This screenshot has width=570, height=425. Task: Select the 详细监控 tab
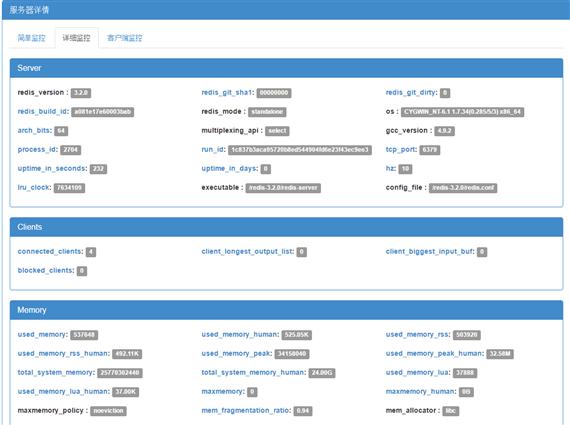[x=76, y=38]
